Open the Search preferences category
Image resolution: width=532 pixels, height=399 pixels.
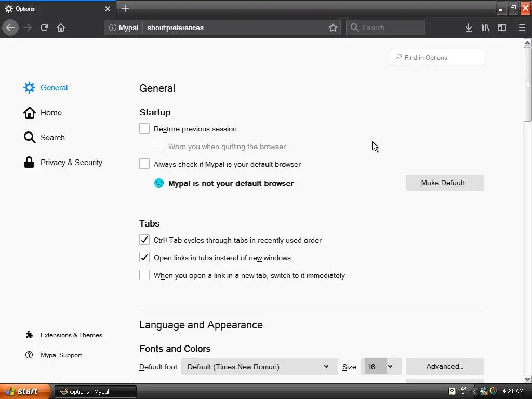tap(44, 137)
